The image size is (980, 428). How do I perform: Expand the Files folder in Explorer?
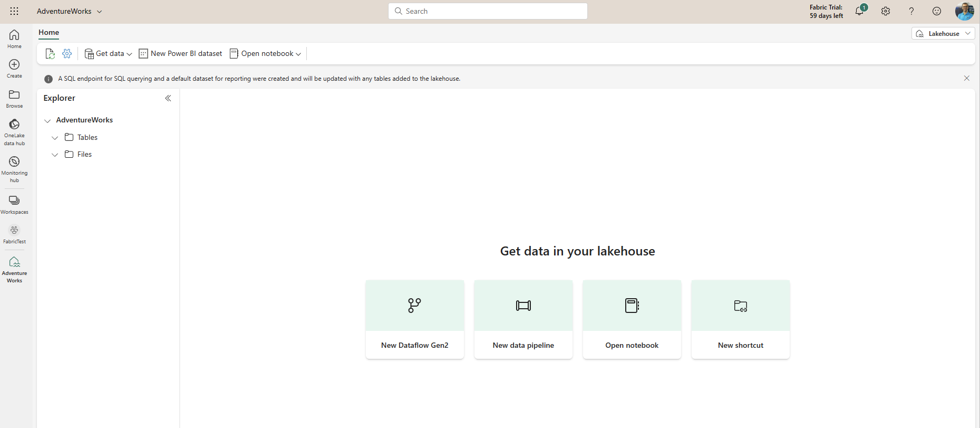click(x=55, y=155)
